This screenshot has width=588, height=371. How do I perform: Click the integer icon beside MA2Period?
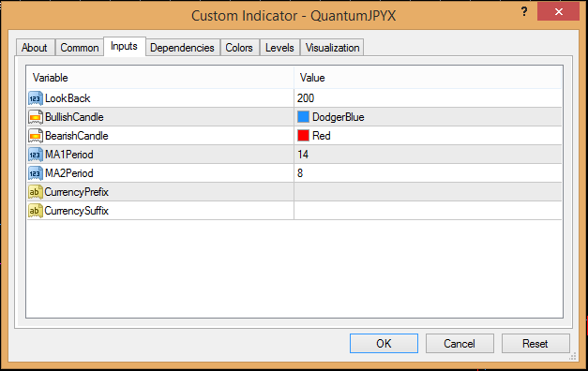click(x=36, y=173)
